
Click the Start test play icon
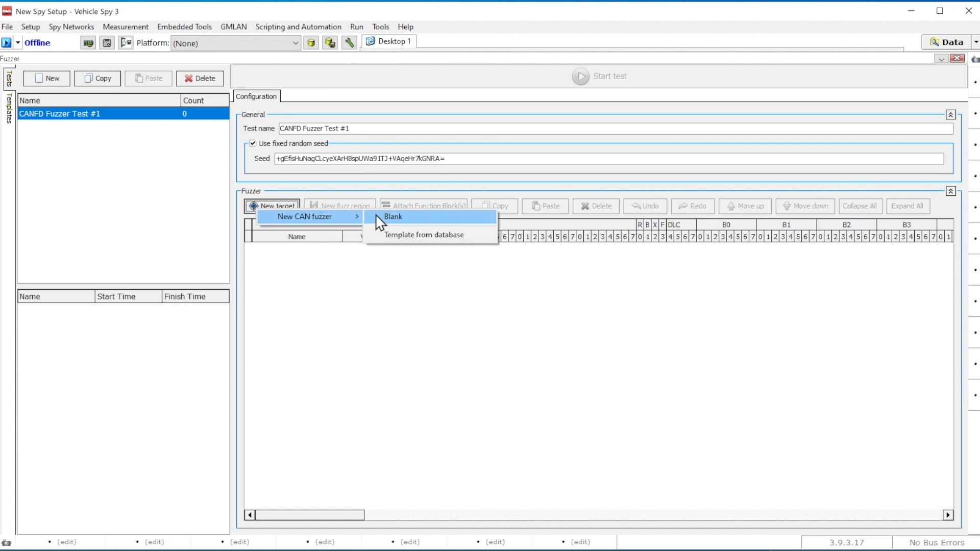[x=580, y=77]
